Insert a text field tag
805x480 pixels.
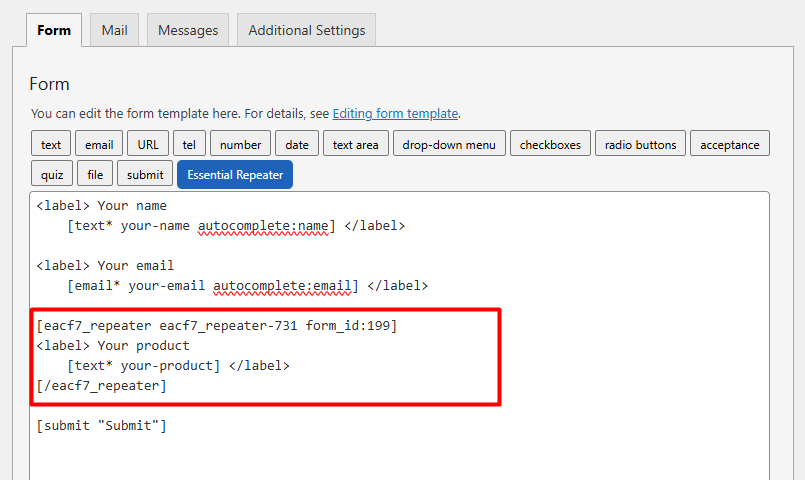tap(51, 145)
